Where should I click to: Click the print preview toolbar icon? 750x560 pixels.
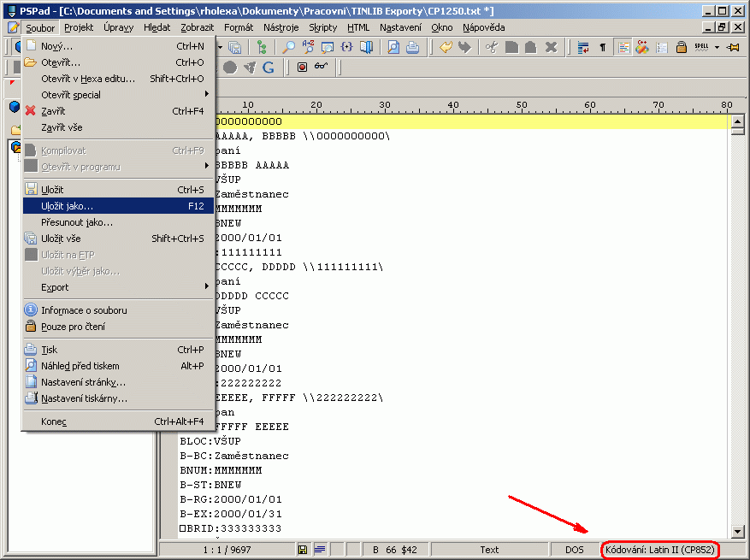393,47
